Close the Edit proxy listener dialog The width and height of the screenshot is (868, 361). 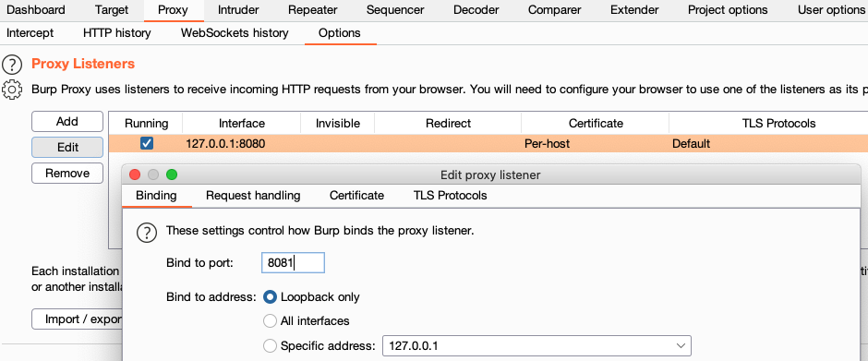coord(135,175)
